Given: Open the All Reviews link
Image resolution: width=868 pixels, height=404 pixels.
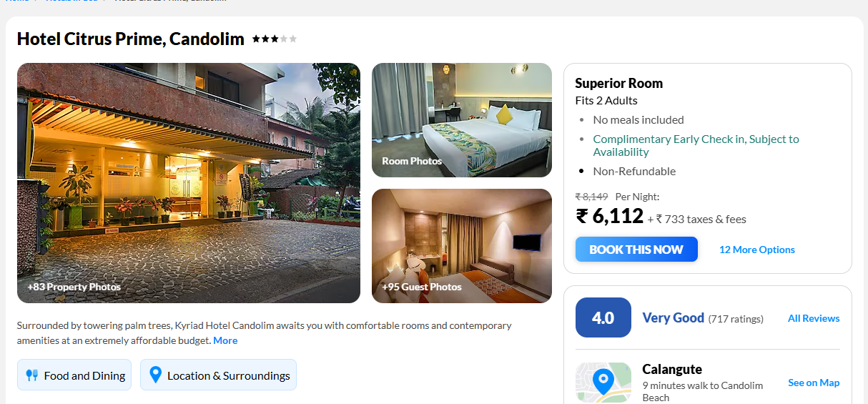Looking at the screenshot, I should coord(814,318).
